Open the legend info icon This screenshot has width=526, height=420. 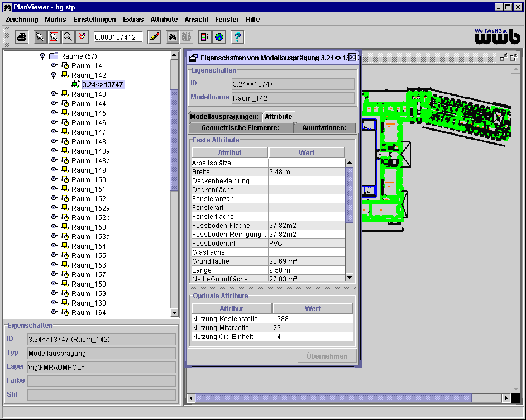(204, 37)
